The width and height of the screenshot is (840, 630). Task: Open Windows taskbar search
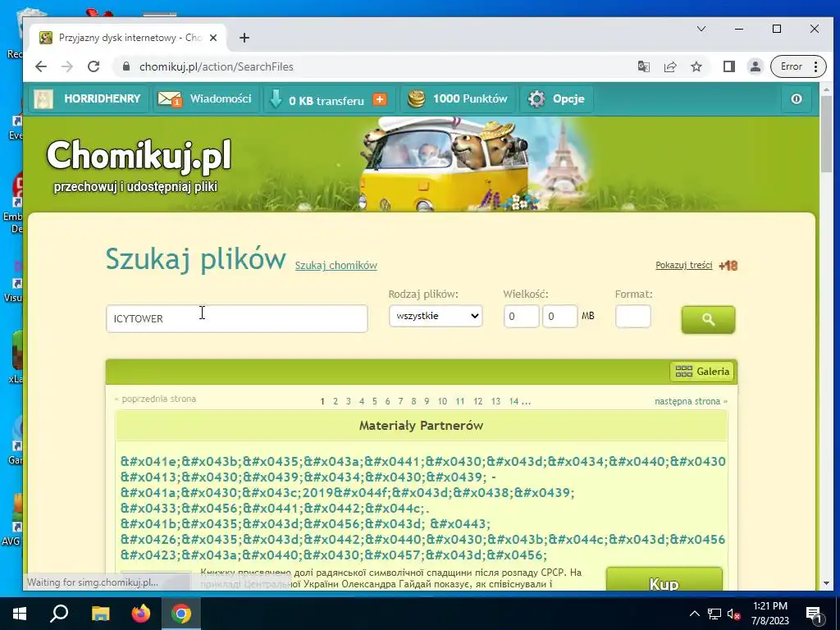click(x=59, y=614)
